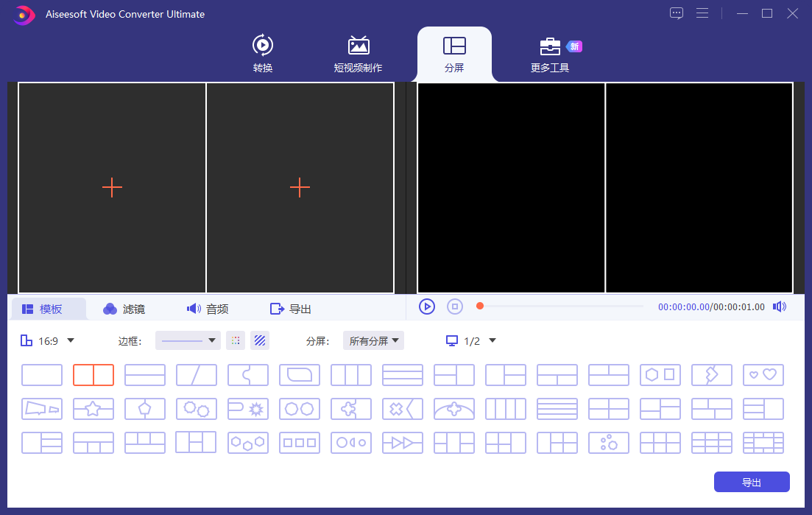
Task: Open the hamburger menu icon
Action: [702, 13]
